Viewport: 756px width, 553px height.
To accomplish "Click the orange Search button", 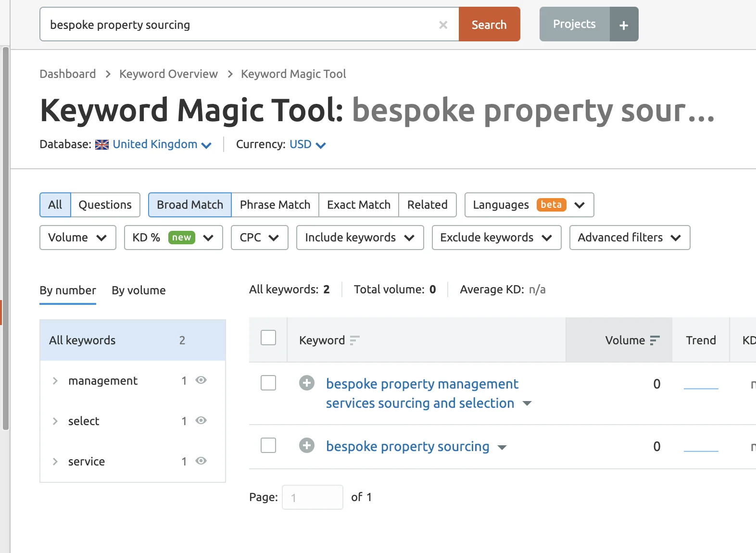I will click(x=489, y=24).
